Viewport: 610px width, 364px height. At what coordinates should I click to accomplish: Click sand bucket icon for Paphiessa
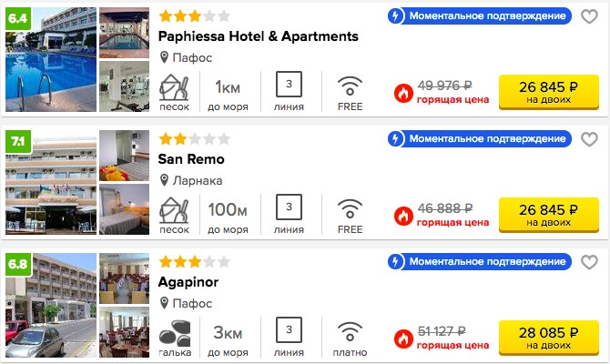tap(174, 87)
